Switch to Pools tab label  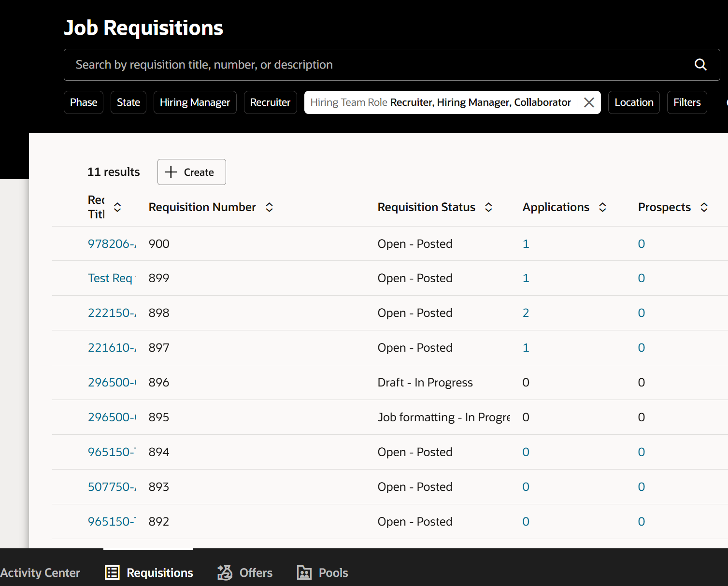point(333,572)
